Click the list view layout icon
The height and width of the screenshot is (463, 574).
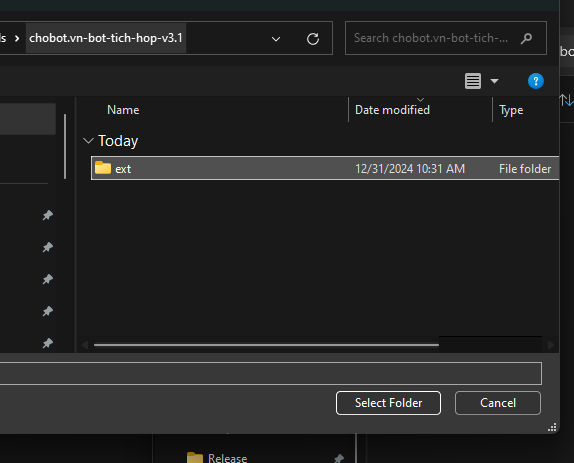[x=473, y=81]
